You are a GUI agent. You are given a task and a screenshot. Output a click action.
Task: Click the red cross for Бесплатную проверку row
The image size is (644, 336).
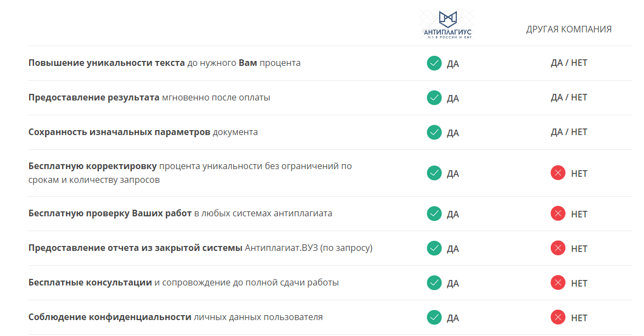(x=558, y=214)
